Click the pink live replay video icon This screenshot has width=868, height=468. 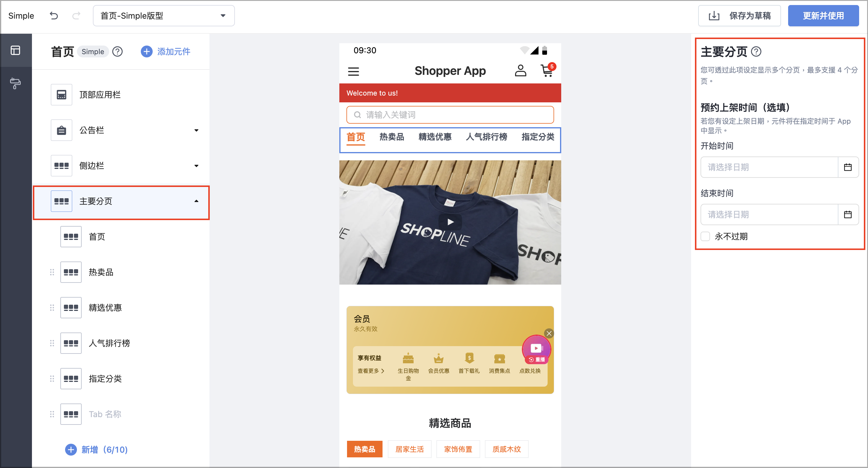click(x=536, y=349)
